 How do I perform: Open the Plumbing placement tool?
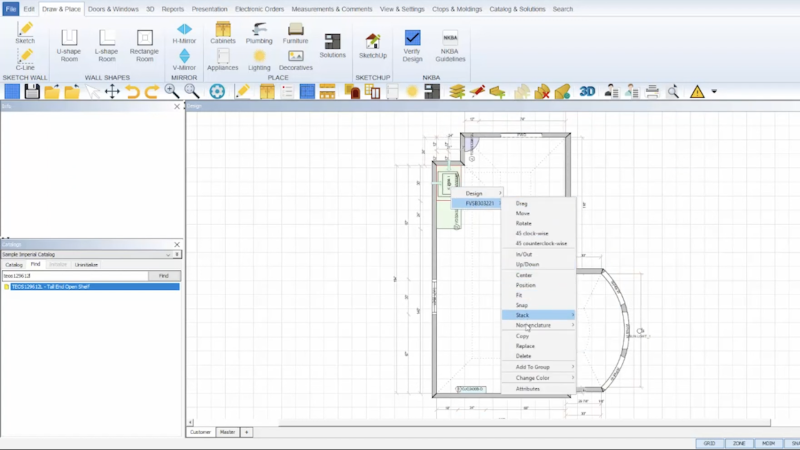[259, 33]
